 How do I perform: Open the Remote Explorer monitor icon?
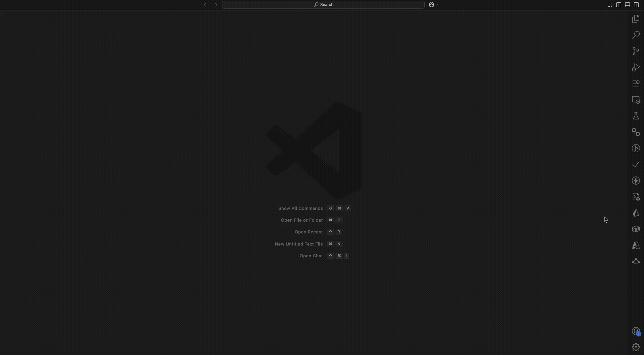tap(636, 100)
